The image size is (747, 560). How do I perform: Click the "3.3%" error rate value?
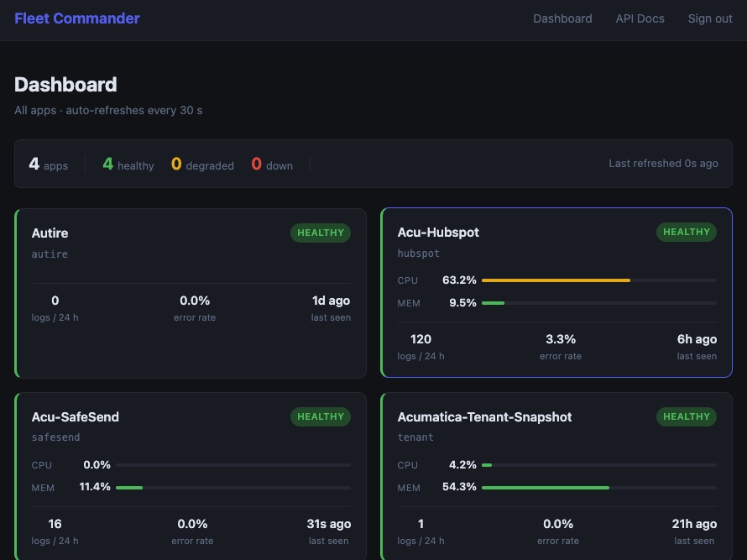click(561, 339)
